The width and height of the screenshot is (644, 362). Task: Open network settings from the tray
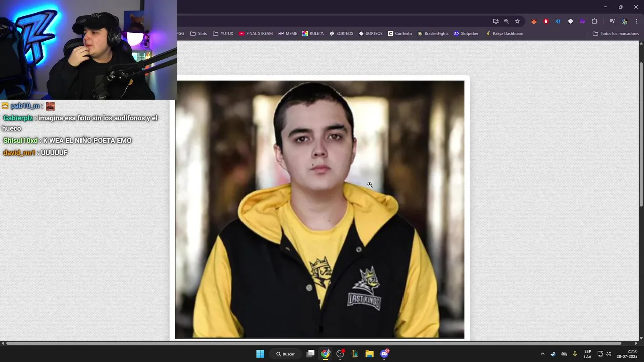click(x=600, y=354)
